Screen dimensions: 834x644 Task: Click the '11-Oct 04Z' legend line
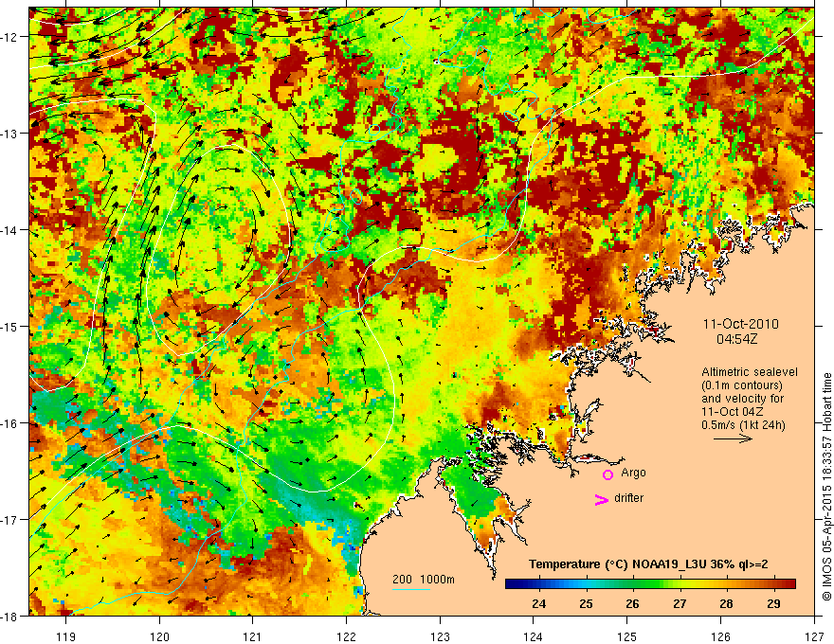731,412
